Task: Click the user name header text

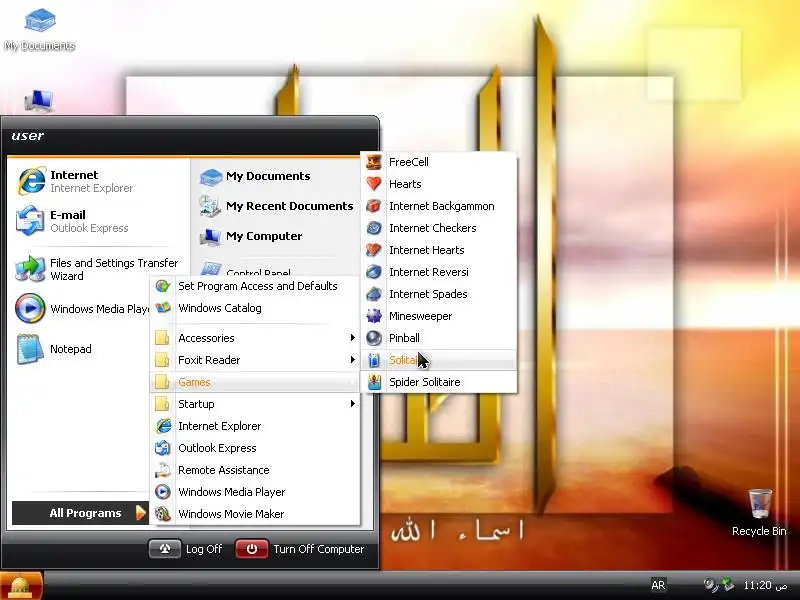Action: [x=28, y=136]
